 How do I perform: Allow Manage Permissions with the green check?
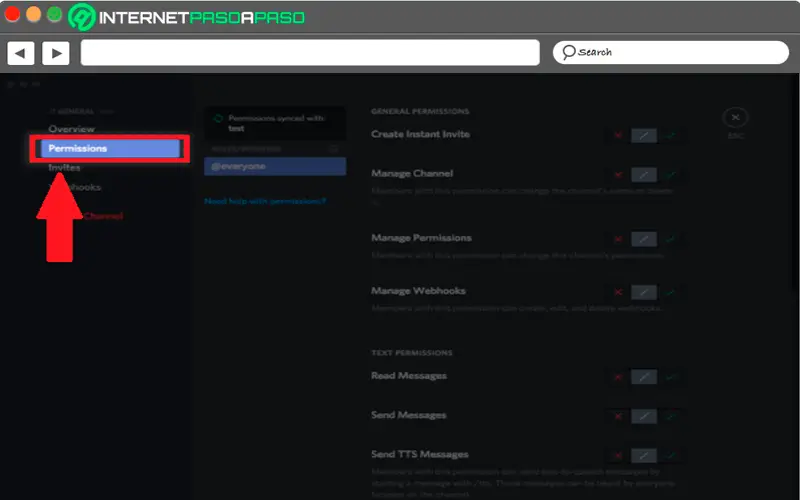pyautogui.click(x=670, y=239)
